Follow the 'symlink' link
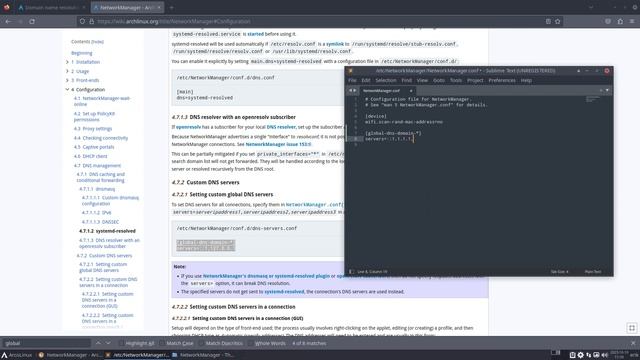 [335, 44]
